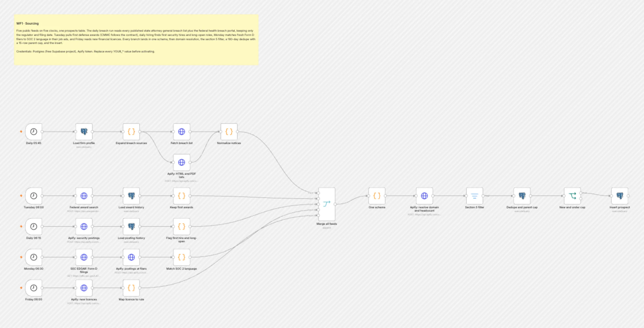Select the Daily 05:45 schedule trigger node
The width and height of the screenshot is (644, 328).
[34, 132]
